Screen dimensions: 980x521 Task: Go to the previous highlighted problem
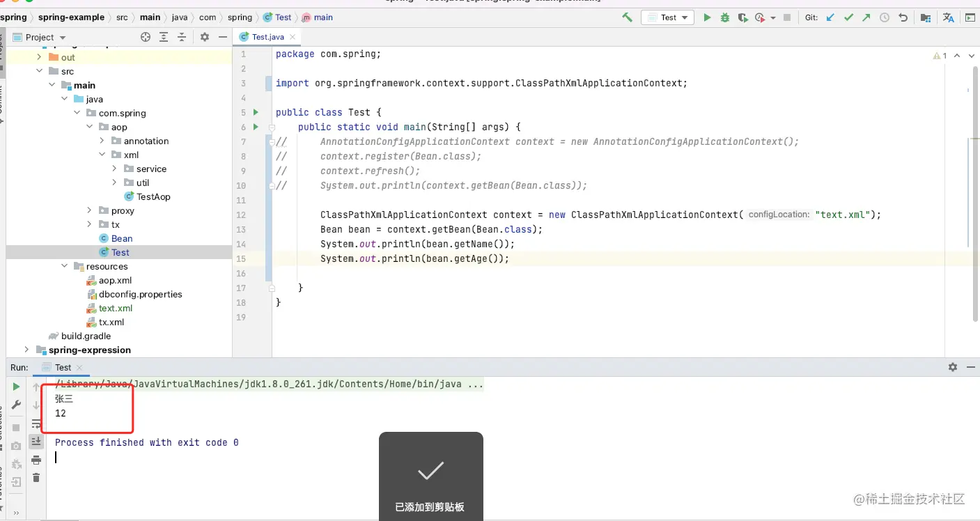tap(957, 55)
